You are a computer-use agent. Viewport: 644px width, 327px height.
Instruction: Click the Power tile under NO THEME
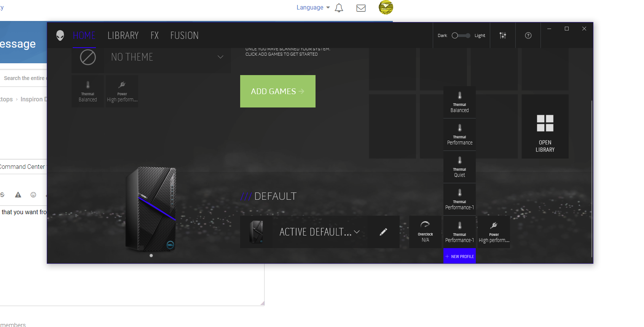pos(122,91)
